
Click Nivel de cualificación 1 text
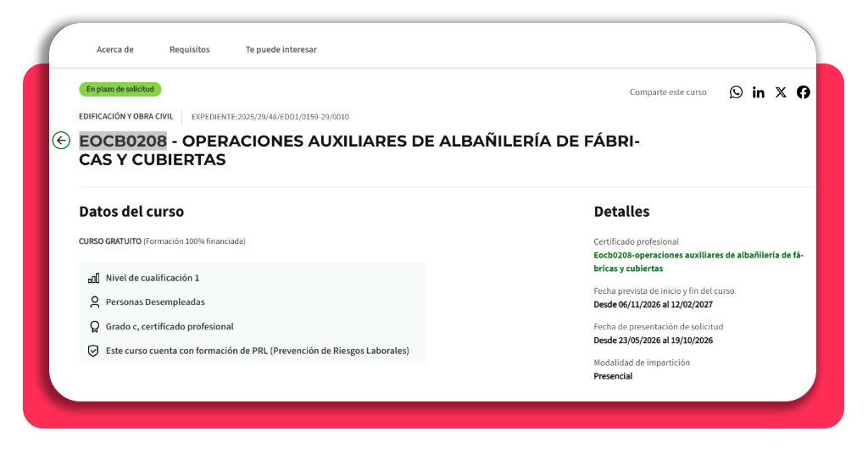tap(153, 278)
